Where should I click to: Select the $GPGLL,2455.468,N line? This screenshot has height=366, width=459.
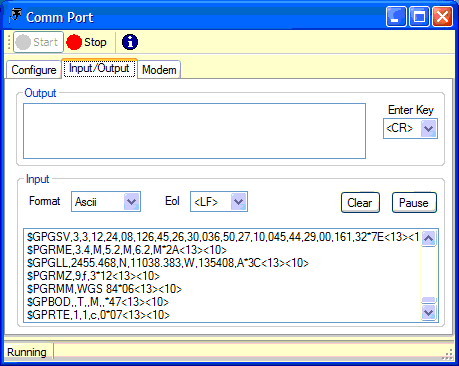tap(168, 263)
